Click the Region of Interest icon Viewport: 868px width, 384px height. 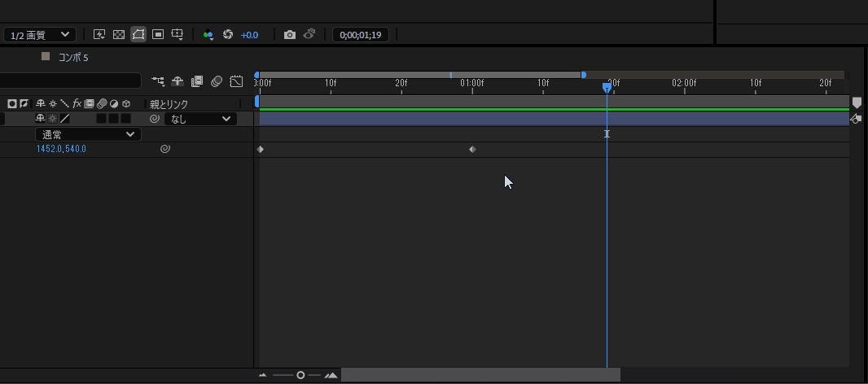(x=158, y=34)
